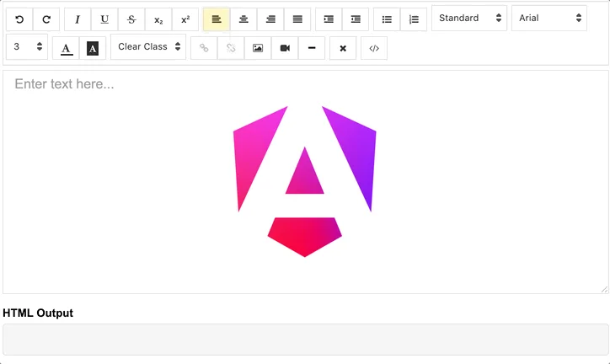610x364 pixels.
Task: Open the font size 3 dropdown
Action: click(x=27, y=46)
